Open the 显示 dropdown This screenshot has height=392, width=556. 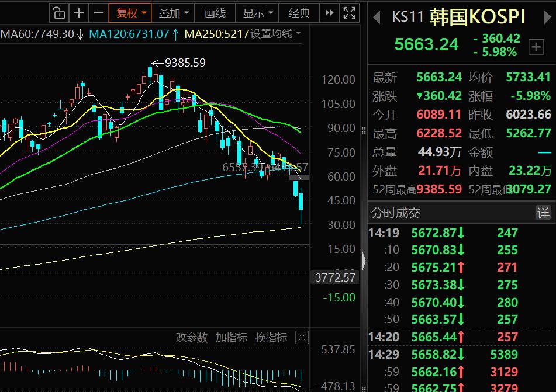point(257,13)
